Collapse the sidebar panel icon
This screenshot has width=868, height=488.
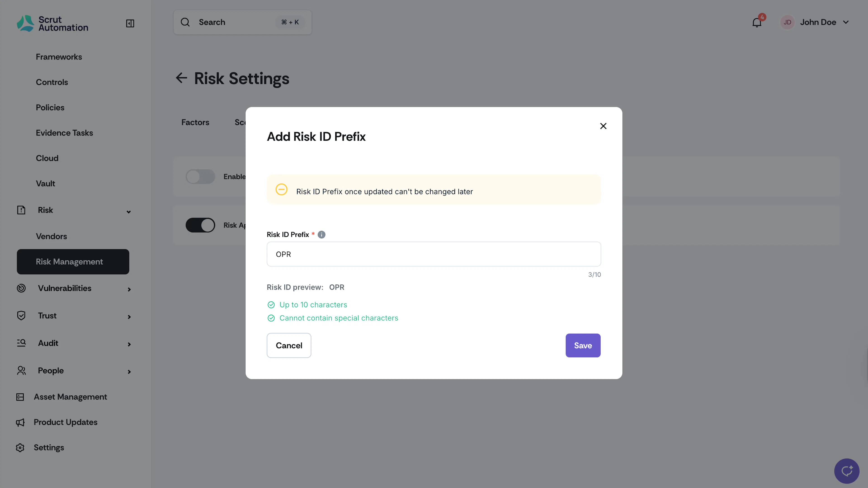coord(130,23)
